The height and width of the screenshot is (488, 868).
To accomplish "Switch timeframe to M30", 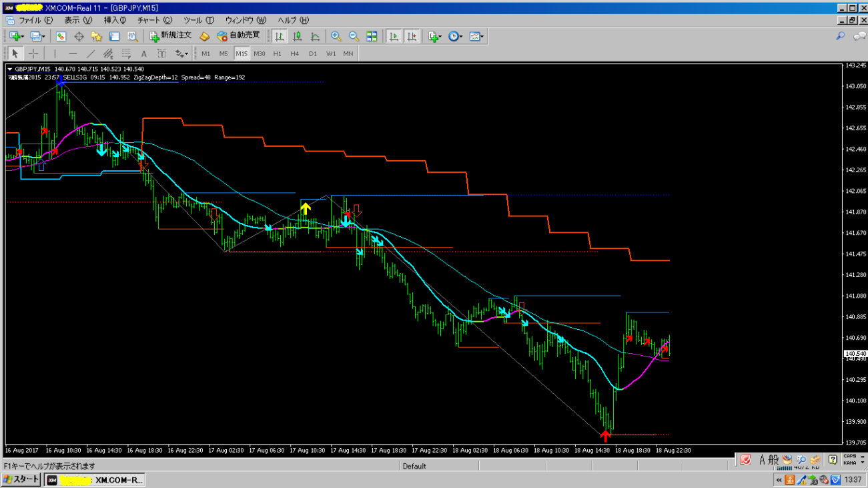I will tap(259, 53).
